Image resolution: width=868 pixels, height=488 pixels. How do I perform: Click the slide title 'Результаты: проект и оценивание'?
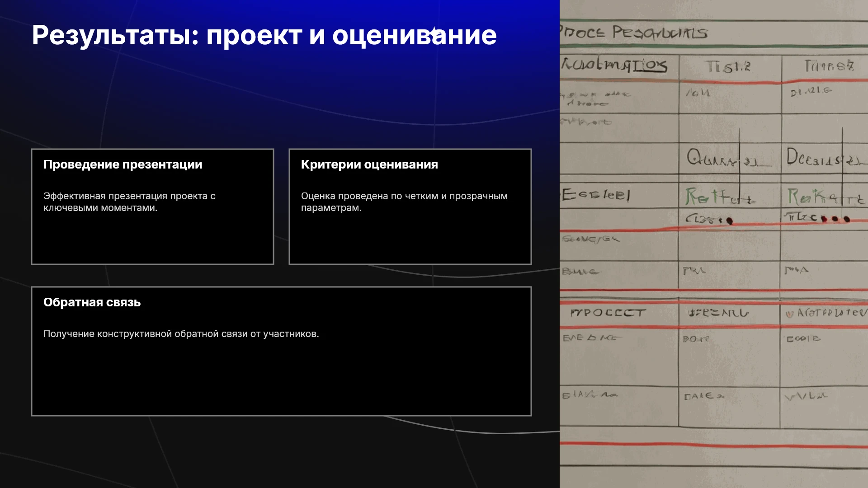264,35
